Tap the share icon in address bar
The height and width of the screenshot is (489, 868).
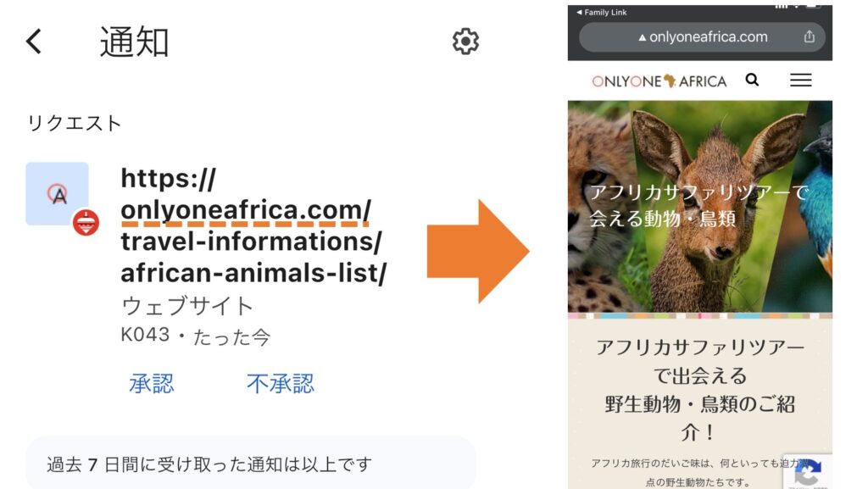pyautogui.click(x=810, y=36)
